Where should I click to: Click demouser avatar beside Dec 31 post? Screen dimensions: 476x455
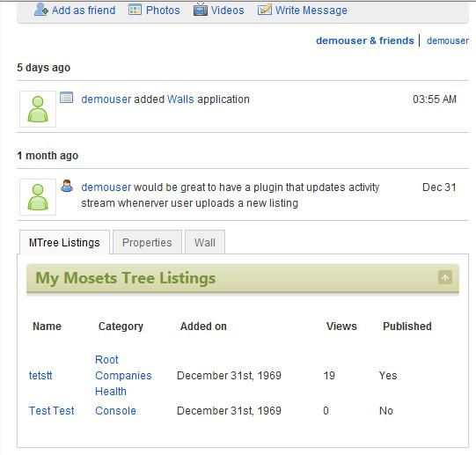[x=38, y=197]
